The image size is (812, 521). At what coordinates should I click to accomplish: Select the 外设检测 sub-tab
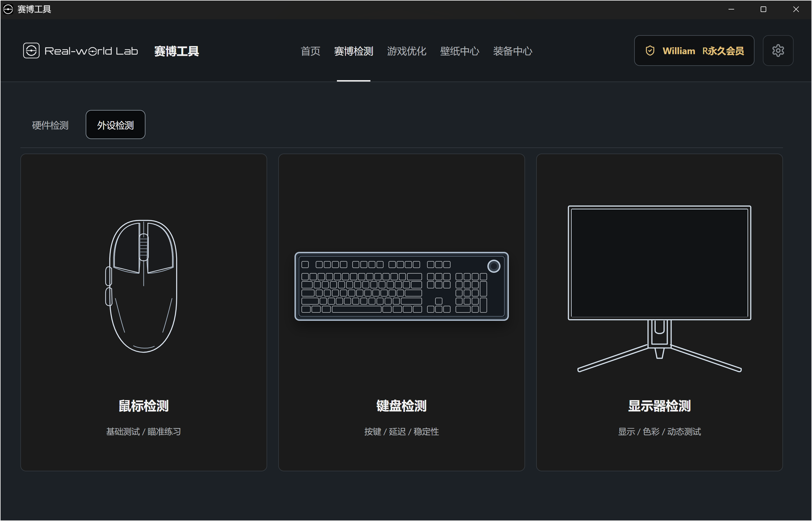pos(115,125)
